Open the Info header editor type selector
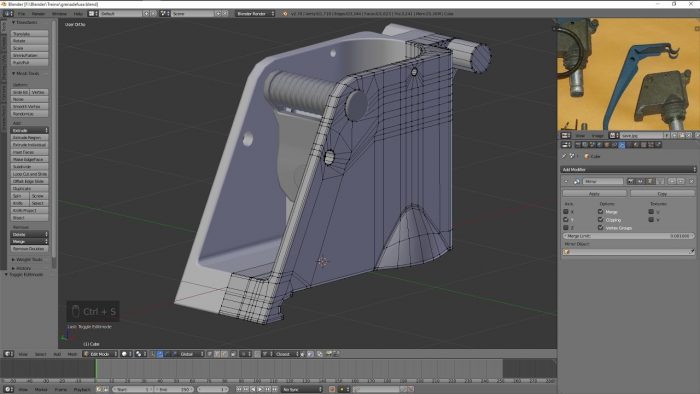This screenshot has width=700, height=394. click(x=8, y=13)
